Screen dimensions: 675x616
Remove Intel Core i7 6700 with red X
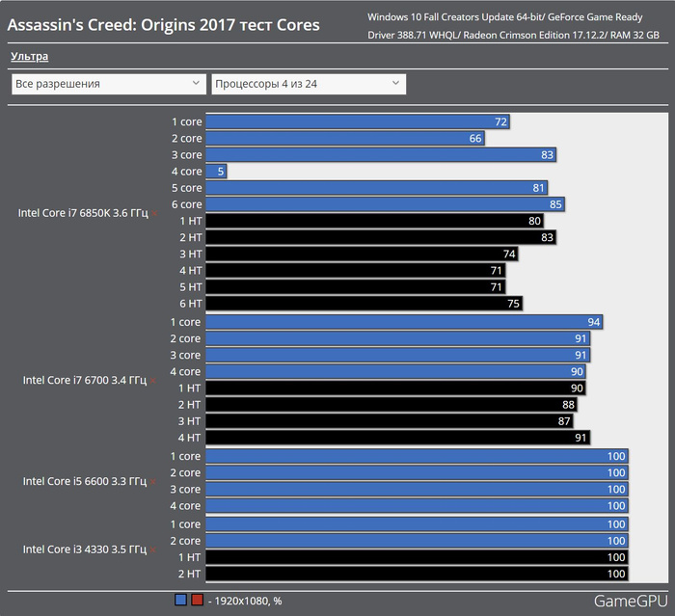click(153, 381)
